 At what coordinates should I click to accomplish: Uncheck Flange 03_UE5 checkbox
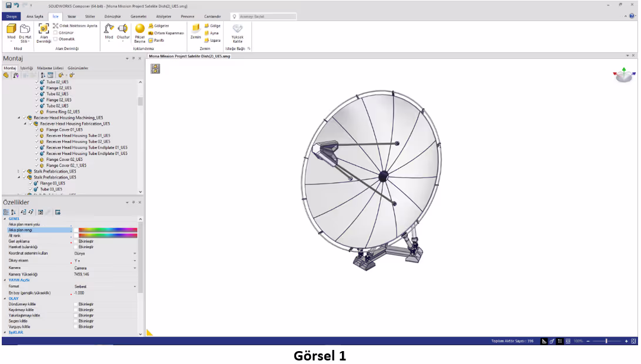coord(31,183)
